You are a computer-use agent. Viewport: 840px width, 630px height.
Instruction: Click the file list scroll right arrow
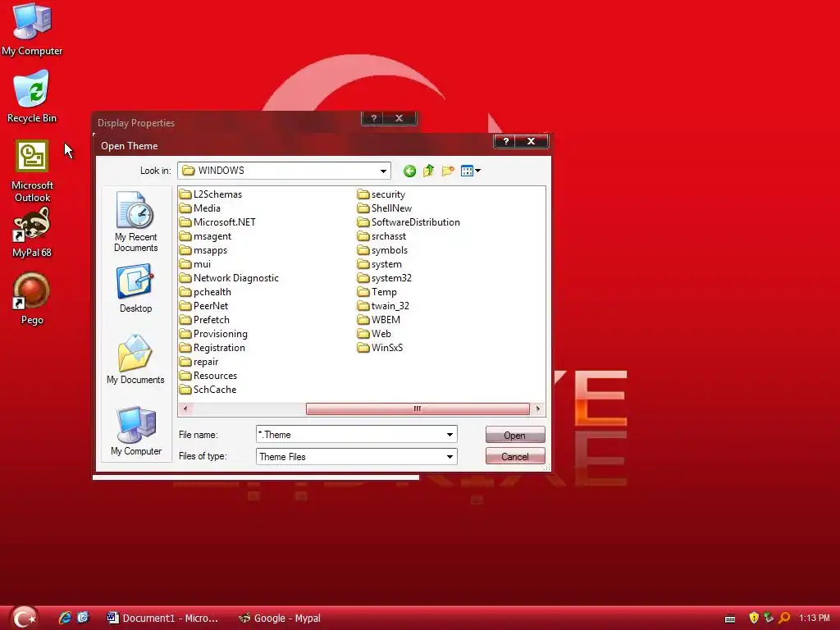538,409
